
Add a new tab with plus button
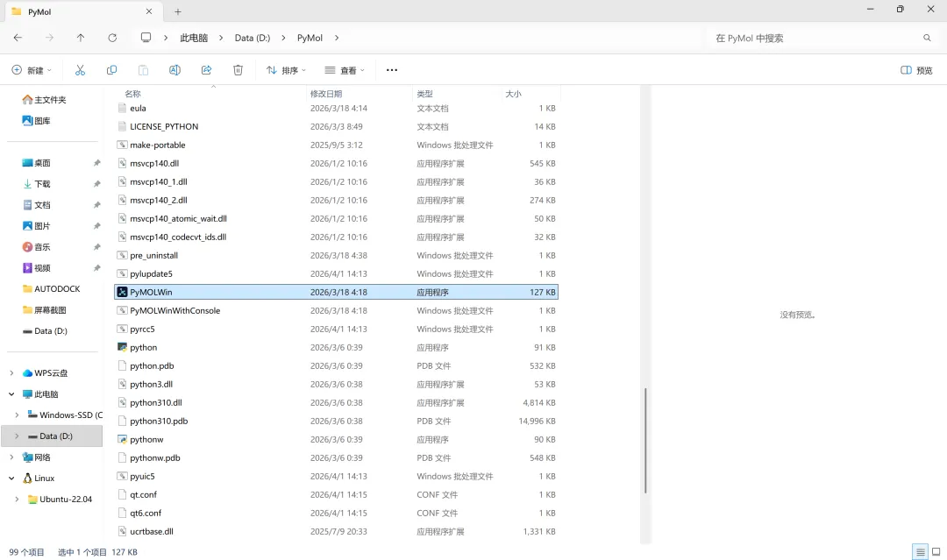(177, 11)
